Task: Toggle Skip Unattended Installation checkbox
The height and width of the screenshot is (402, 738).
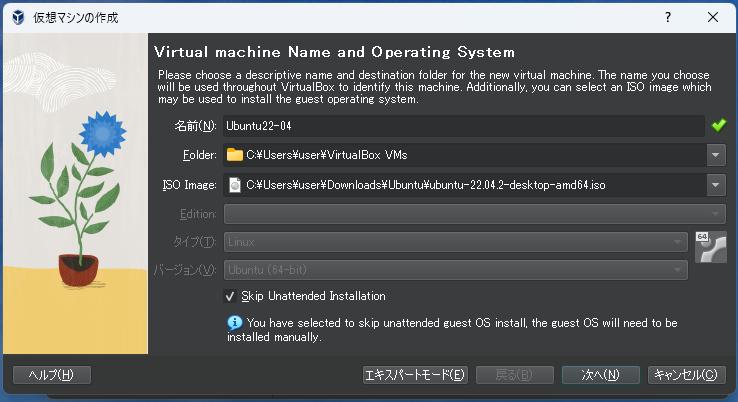Action: point(230,296)
